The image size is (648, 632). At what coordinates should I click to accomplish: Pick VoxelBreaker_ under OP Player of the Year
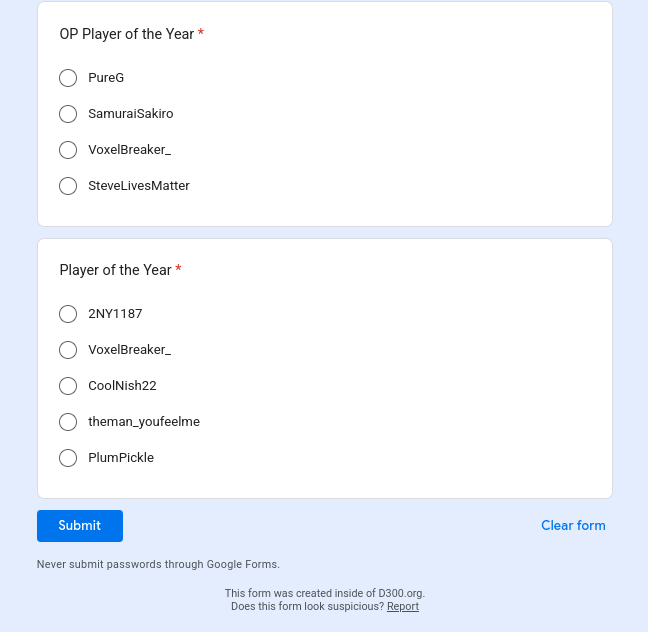point(68,150)
